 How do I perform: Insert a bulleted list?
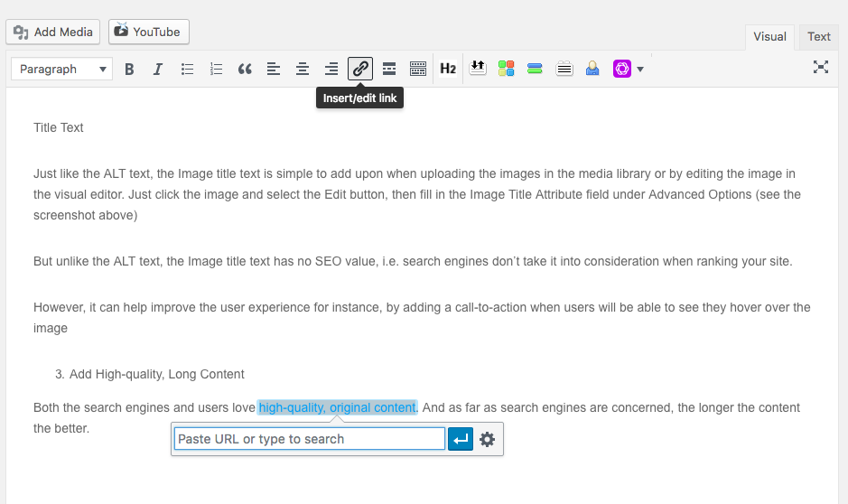pyautogui.click(x=187, y=70)
